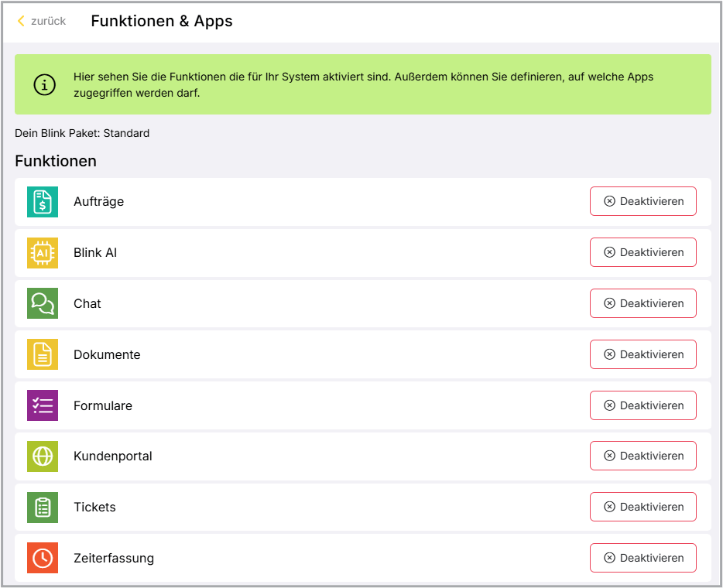Screen dimensions: 723x588
Task: Turn off Zeiterfassung with Deaktivieren
Action: tap(643, 558)
